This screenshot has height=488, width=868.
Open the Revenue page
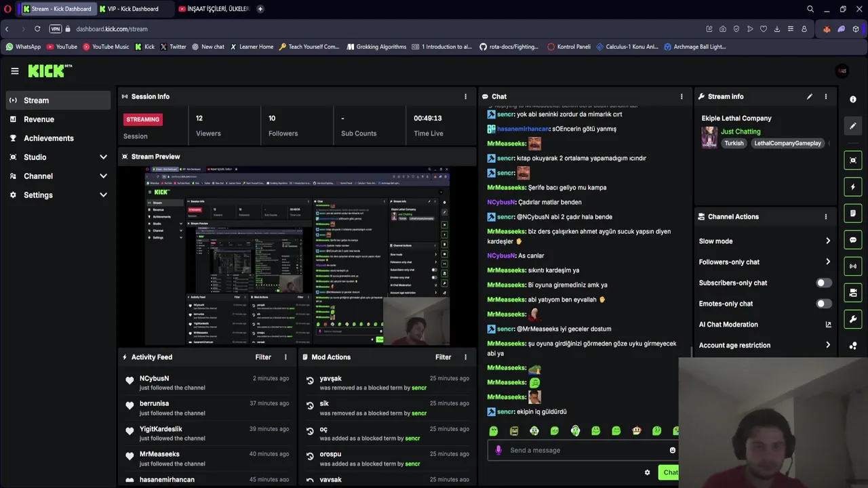point(58,119)
